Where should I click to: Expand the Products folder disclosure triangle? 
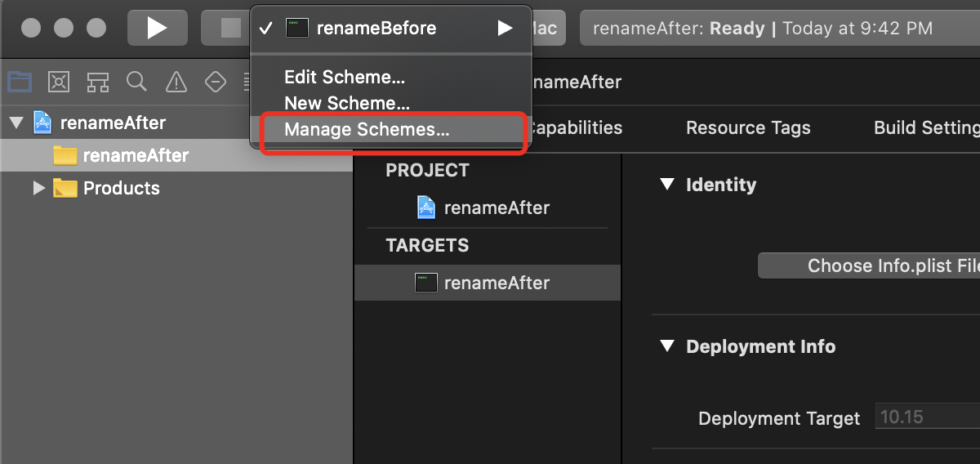[x=38, y=188]
